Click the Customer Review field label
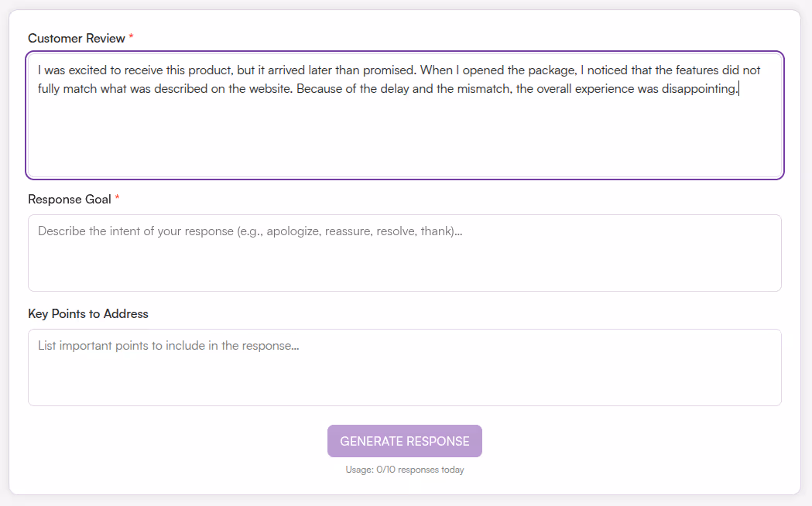812x506 pixels. tap(77, 38)
